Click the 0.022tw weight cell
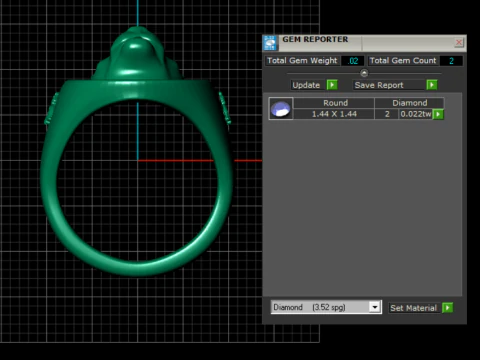Image resolution: width=480 pixels, height=360 pixels. coord(416,114)
